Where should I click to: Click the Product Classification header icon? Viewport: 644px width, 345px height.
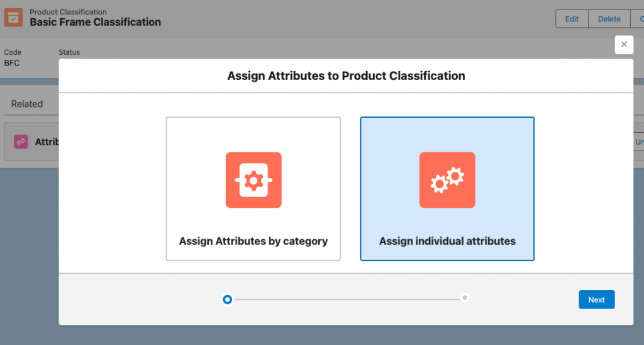pos(13,18)
